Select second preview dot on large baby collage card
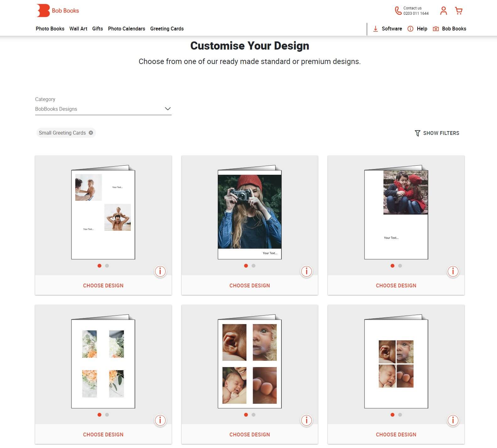Viewport: 497px width, 448px height. (x=254, y=415)
